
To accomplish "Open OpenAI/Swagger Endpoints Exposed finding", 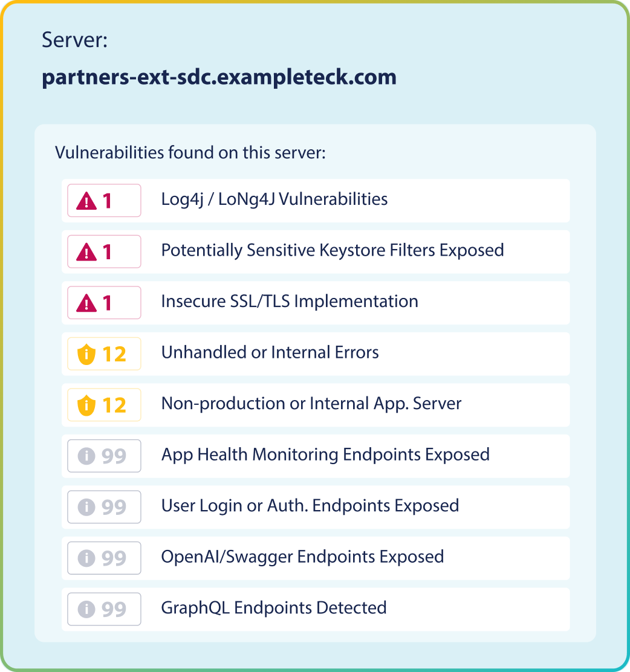I will click(302, 557).
